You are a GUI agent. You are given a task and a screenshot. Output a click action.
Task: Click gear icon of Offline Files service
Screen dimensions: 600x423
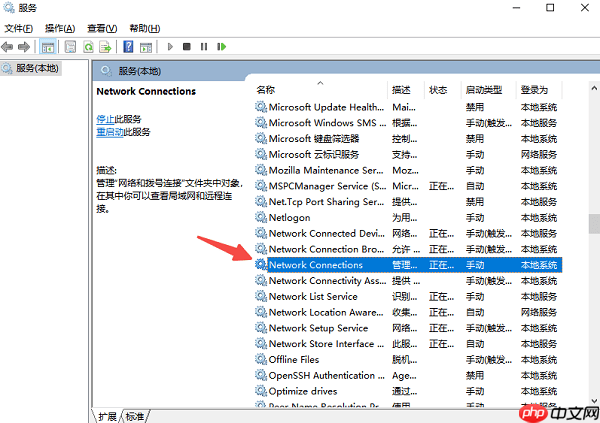tap(261, 359)
